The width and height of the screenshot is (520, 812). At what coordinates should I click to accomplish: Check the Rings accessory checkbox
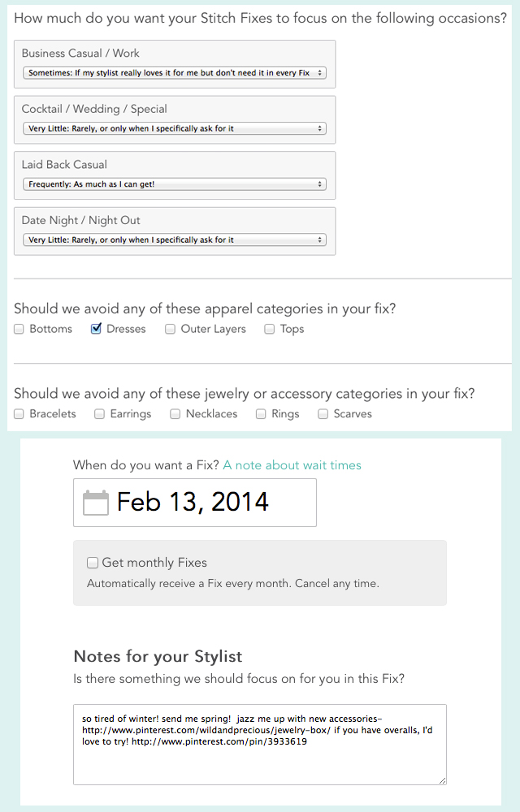261,414
